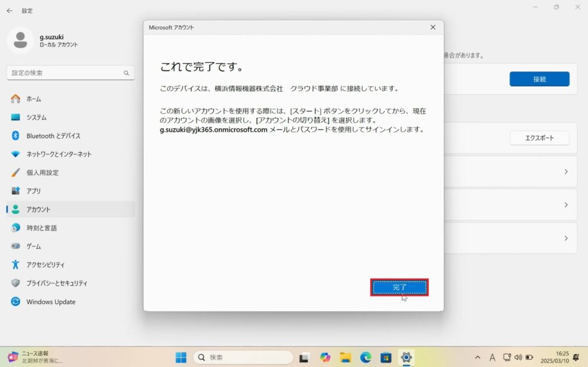Open アクセシビリティ settings
The image size is (588, 367).
(x=71, y=265)
